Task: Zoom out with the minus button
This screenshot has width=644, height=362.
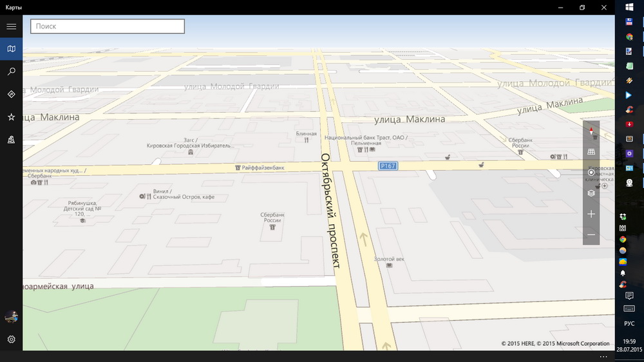Action: click(591, 234)
